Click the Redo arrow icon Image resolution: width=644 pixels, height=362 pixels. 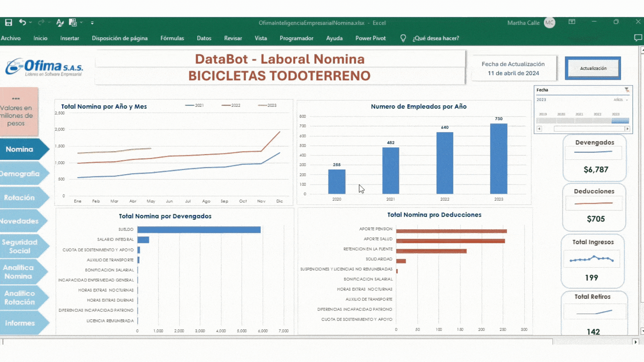pos(41,22)
